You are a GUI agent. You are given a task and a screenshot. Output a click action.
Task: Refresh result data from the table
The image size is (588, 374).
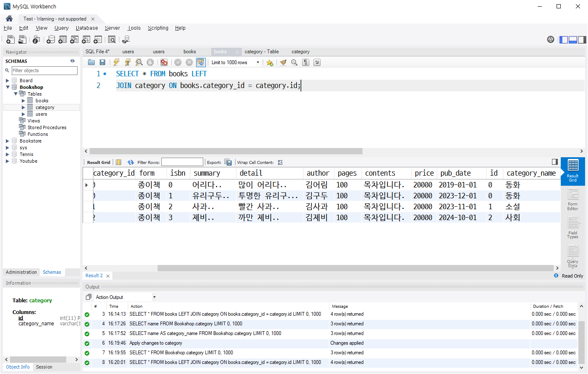[x=131, y=162]
